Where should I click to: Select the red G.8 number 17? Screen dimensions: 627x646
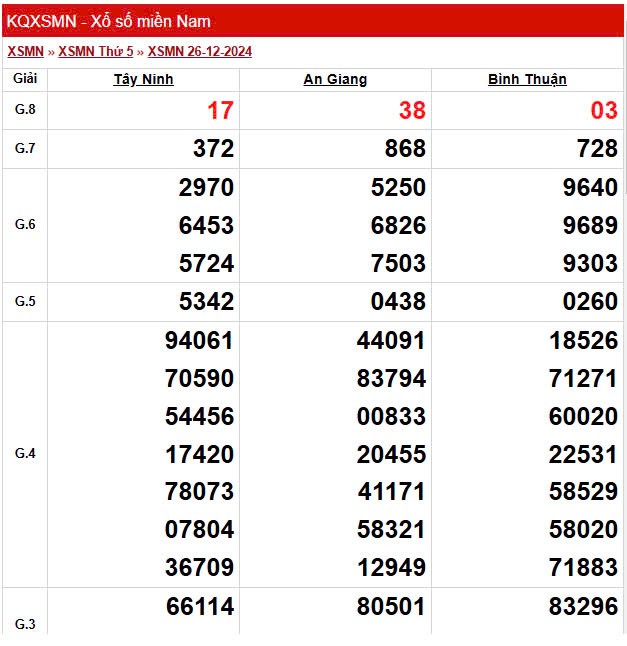[219, 111]
